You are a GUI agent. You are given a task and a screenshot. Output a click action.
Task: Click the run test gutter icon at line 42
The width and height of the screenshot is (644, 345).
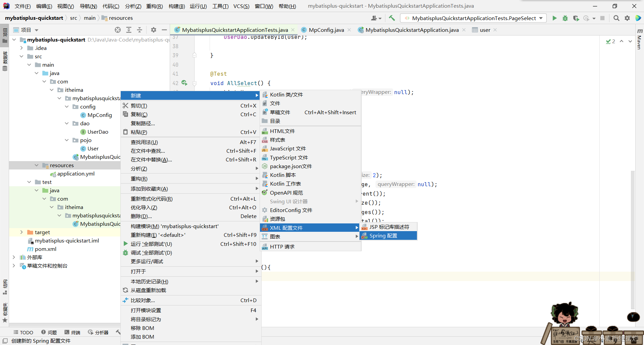coord(184,83)
